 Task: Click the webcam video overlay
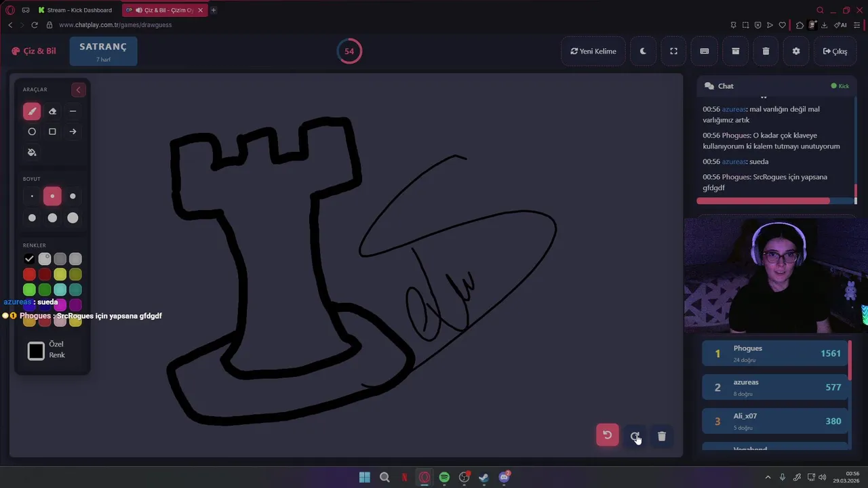[x=776, y=276]
